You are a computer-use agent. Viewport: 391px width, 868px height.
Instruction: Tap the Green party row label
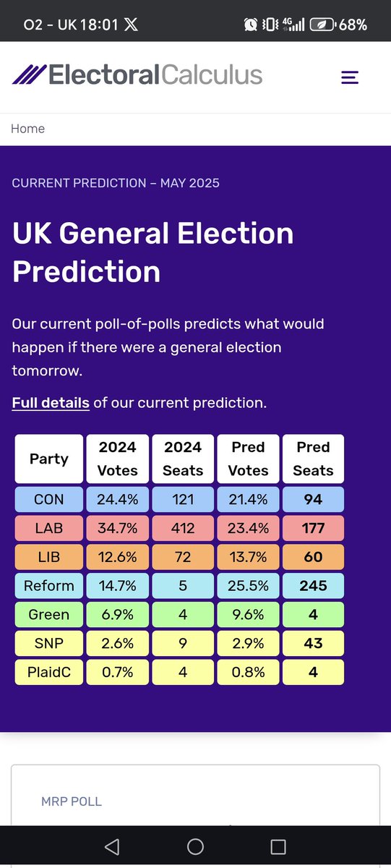pos(49,615)
